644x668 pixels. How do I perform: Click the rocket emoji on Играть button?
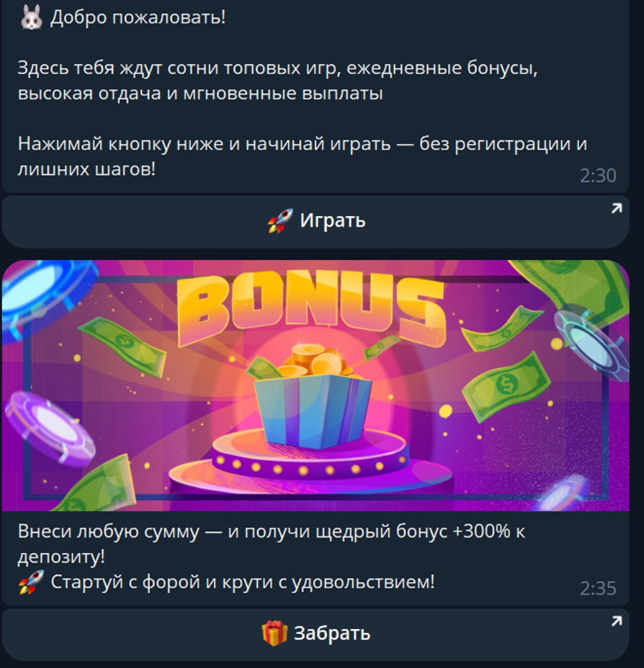280,221
